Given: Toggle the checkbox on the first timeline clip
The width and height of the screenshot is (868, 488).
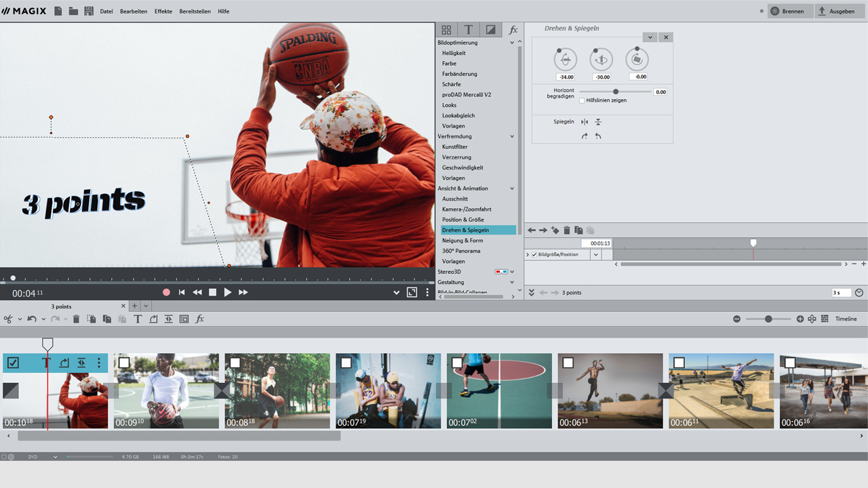Looking at the screenshot, I should pyautogui.click(x=12, y=363).
